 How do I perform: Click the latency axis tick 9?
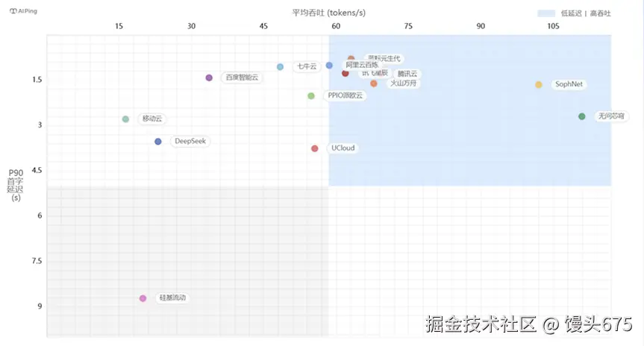pos(40,306)
